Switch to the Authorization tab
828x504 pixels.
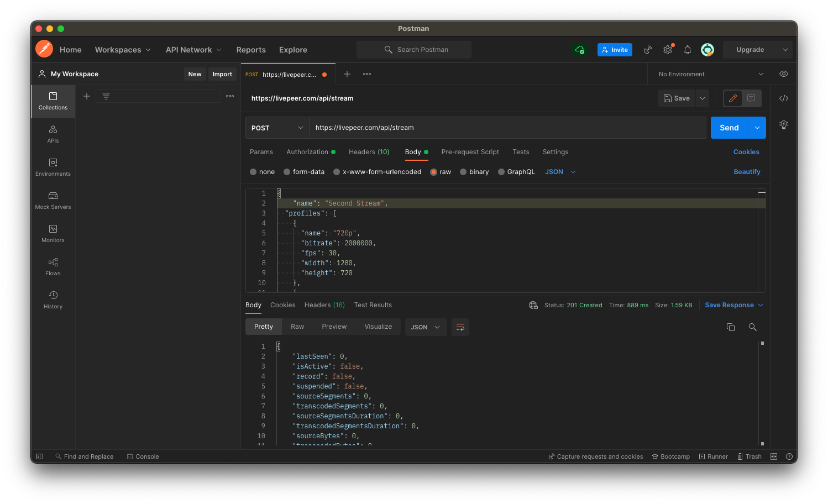tap(311, 152)
